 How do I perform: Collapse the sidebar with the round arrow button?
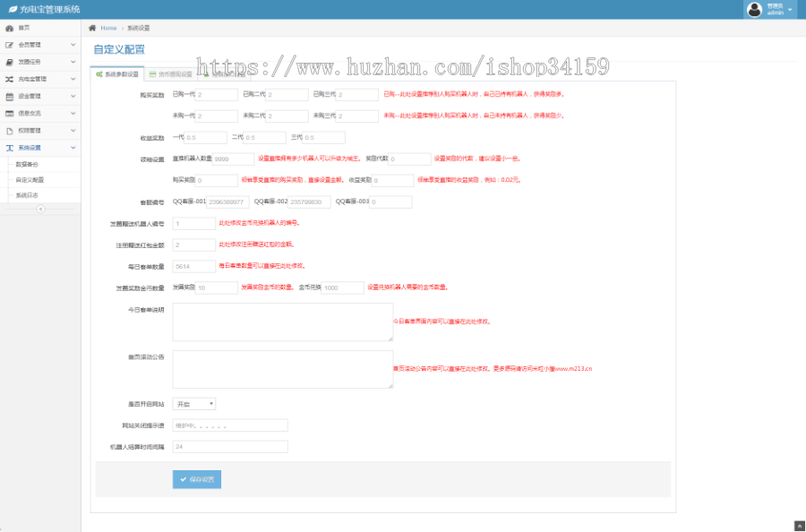pyautogui.click(x=40, y=209)
